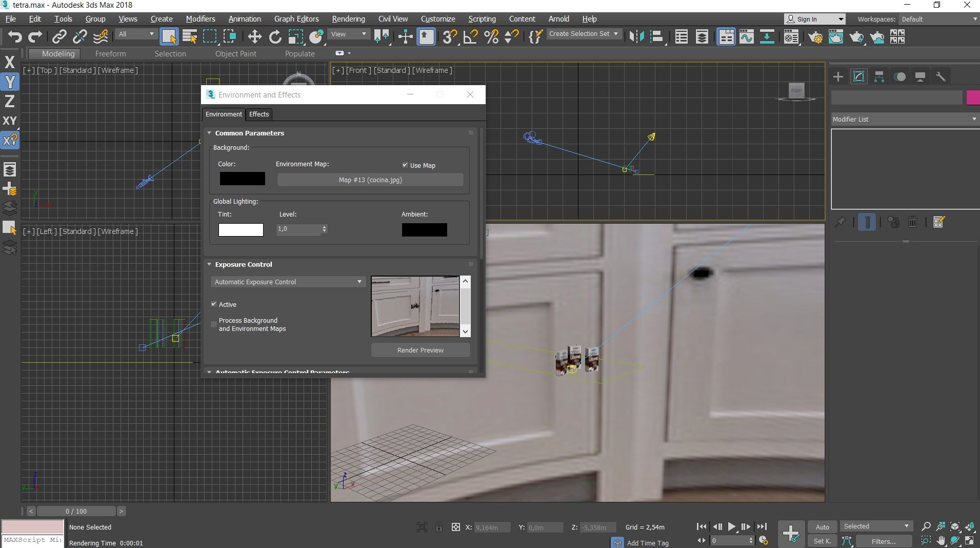
Task: Toggle the Y axis constraint
Action: coord(10,82)
